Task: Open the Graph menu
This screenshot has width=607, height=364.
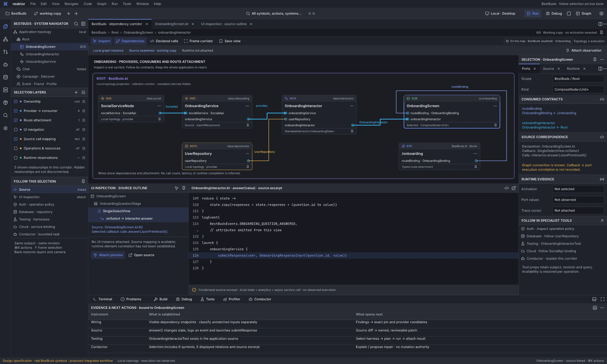Action: coord(102,4)
